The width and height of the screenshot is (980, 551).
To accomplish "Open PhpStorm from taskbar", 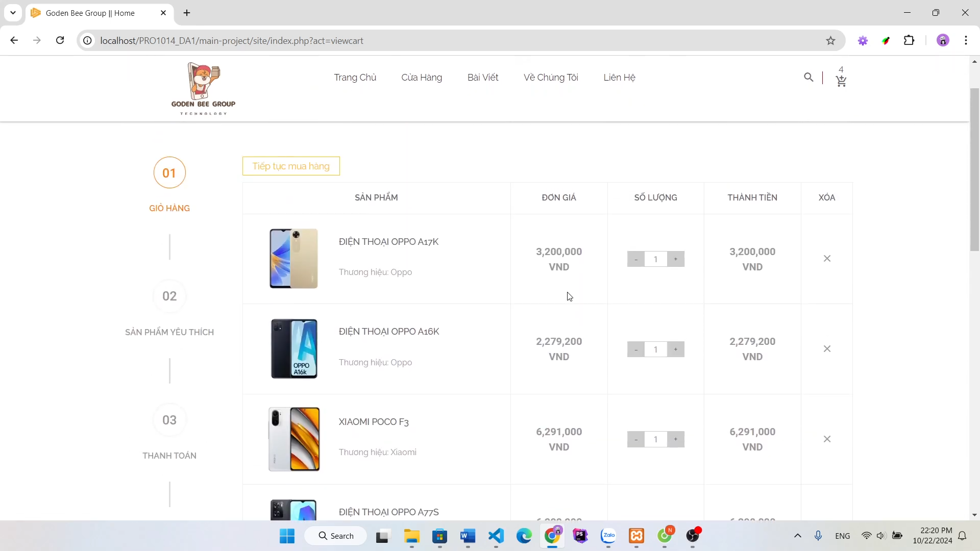I will click(x=580, y=536).
